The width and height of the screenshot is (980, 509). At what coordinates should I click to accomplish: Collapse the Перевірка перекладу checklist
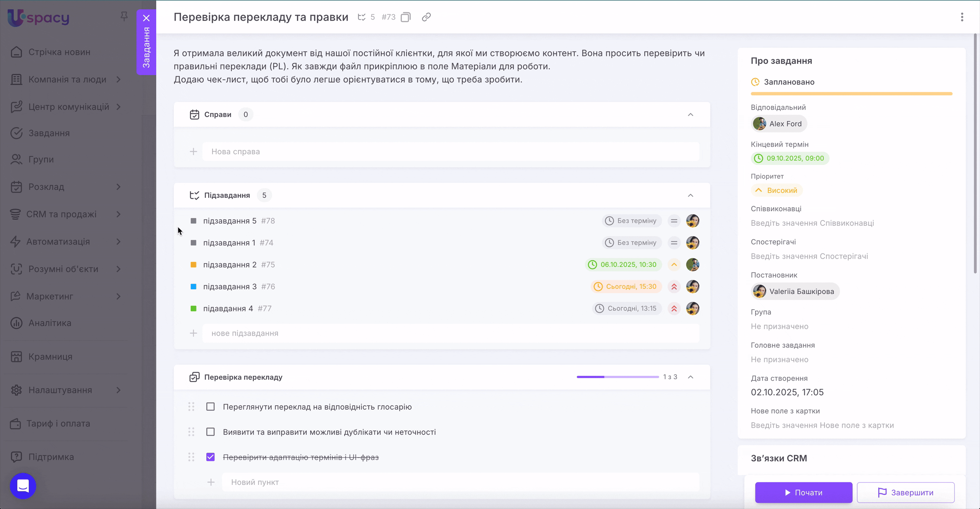point(690,377)
